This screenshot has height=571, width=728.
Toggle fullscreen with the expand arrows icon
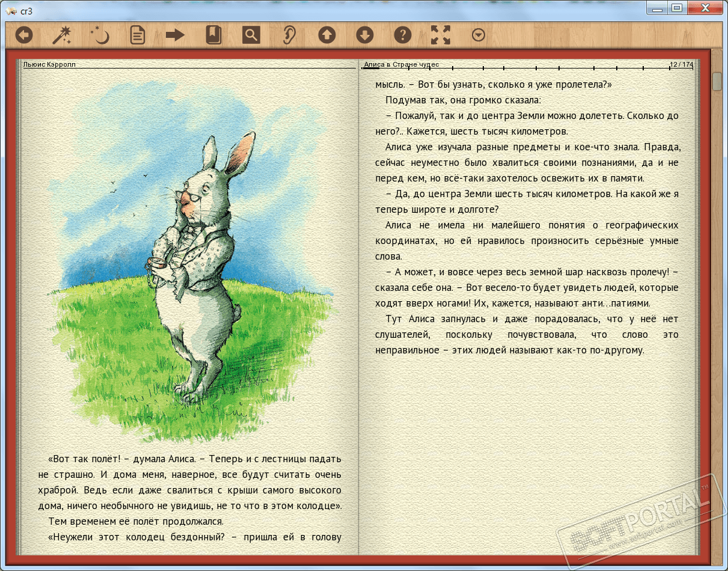pyautogui.click(x=441, y=35)
